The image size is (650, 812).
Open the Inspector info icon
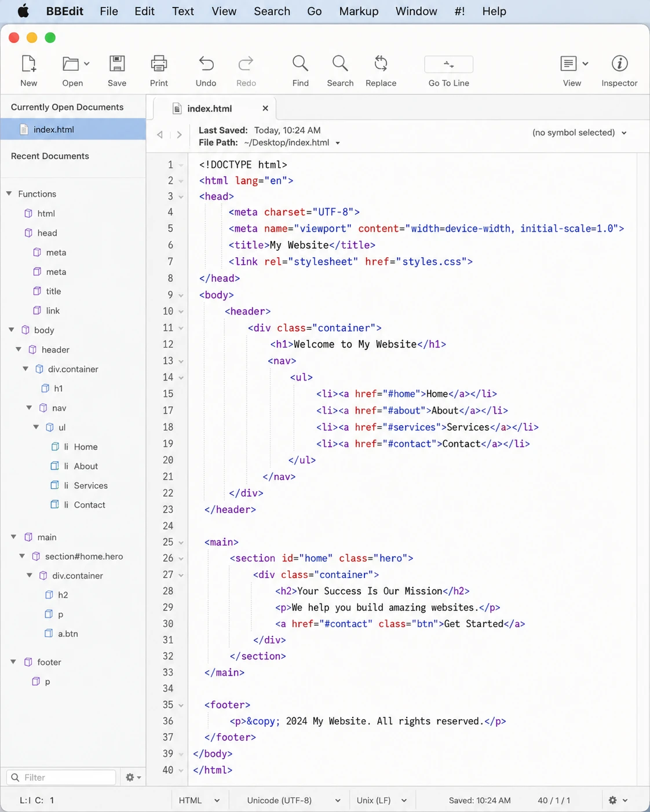click(620, 63)
